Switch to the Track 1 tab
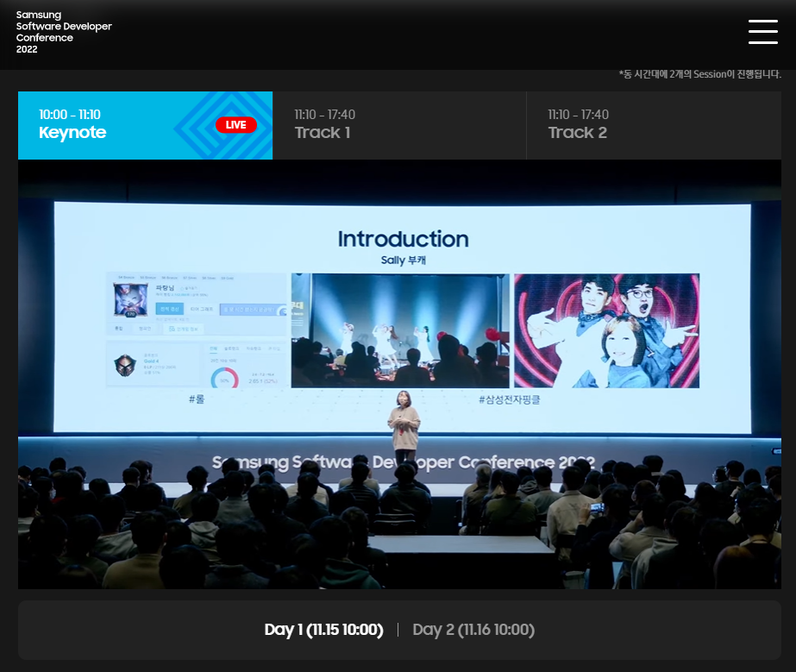The height and width of the screenshot is (672, 796). tap(399, 125)
